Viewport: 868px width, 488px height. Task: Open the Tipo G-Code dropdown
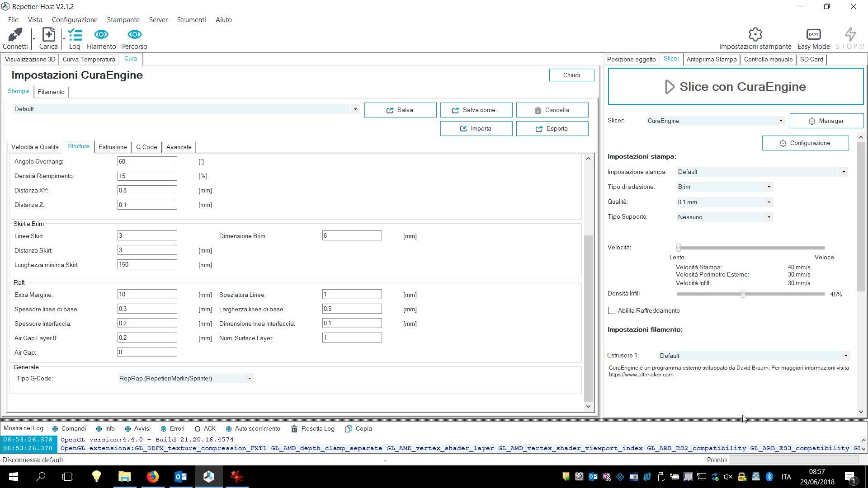[249, 379]
